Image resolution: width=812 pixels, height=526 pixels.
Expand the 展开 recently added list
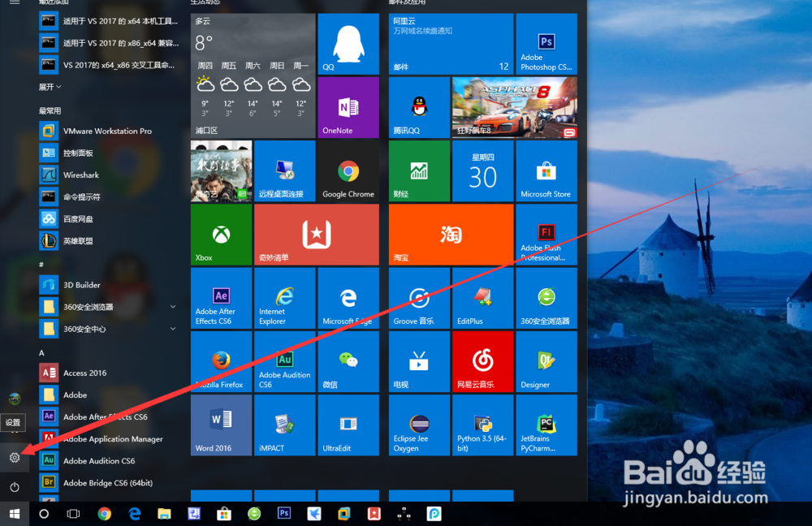50,87
